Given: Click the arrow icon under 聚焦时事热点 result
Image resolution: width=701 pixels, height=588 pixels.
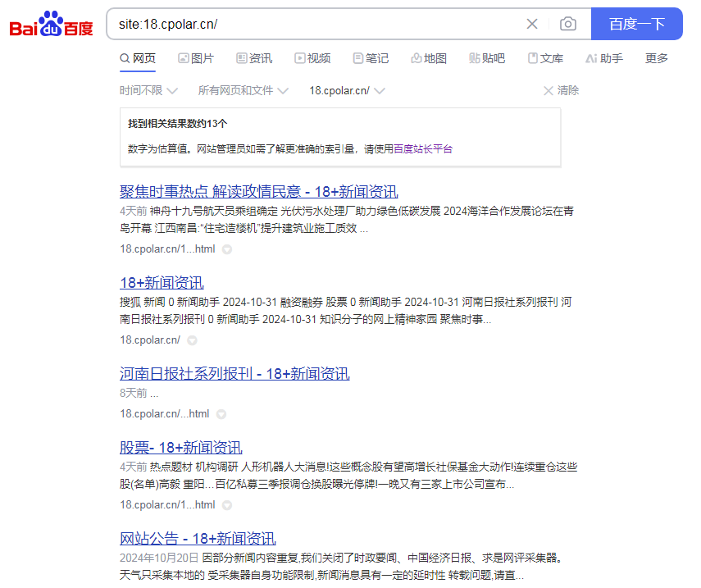Looking at the screenshot, I should coord(227,249).
